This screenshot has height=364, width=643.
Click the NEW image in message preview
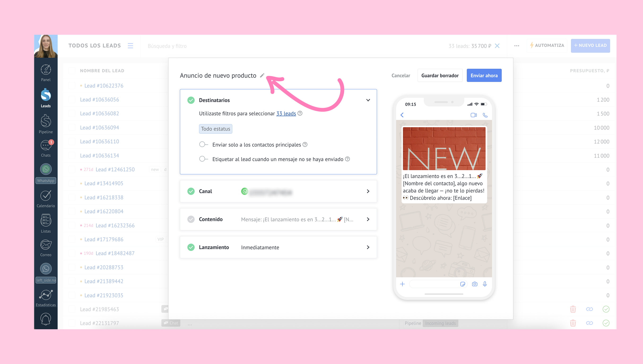pos(444,148)
